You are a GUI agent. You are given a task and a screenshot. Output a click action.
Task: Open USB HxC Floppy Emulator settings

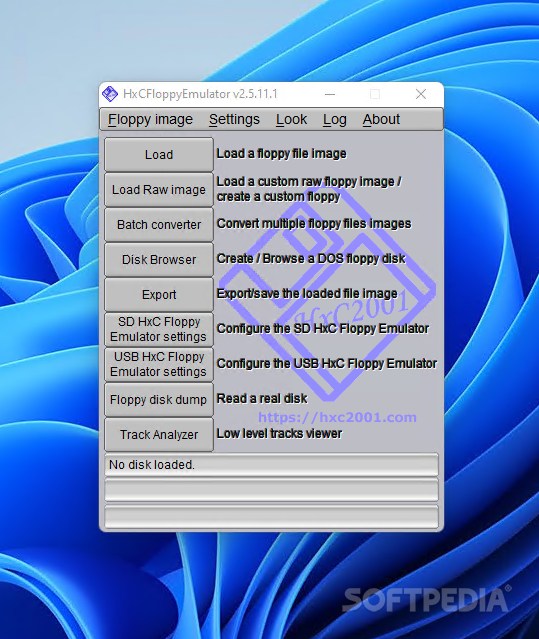tap(159, 364)
